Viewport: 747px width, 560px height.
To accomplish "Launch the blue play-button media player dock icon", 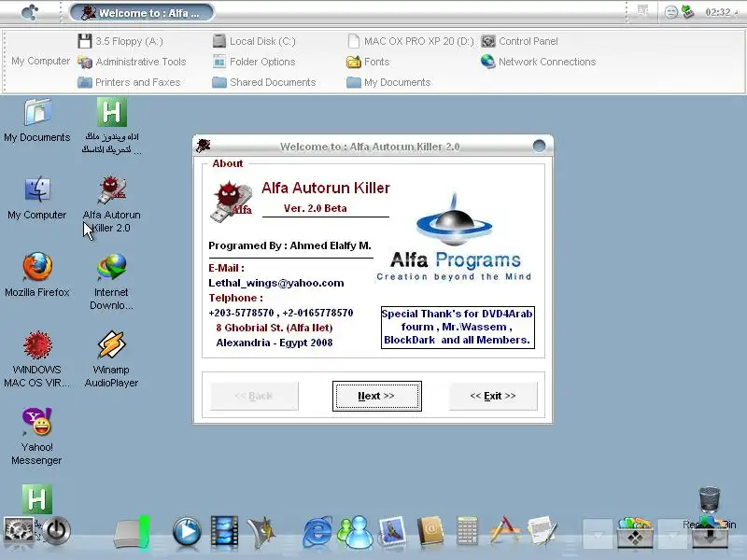I will click(x=186, y=531).
